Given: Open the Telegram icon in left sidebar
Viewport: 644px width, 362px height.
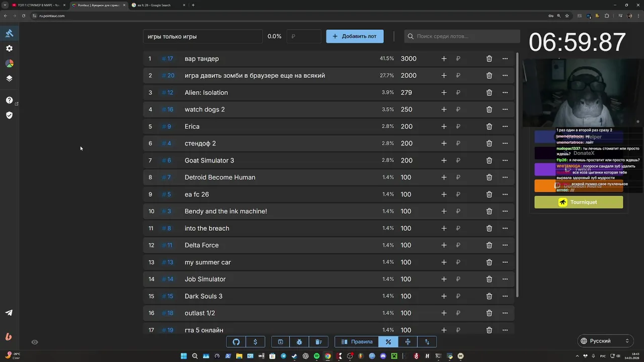Looking at the screenshot, I should tap(9, 312).
